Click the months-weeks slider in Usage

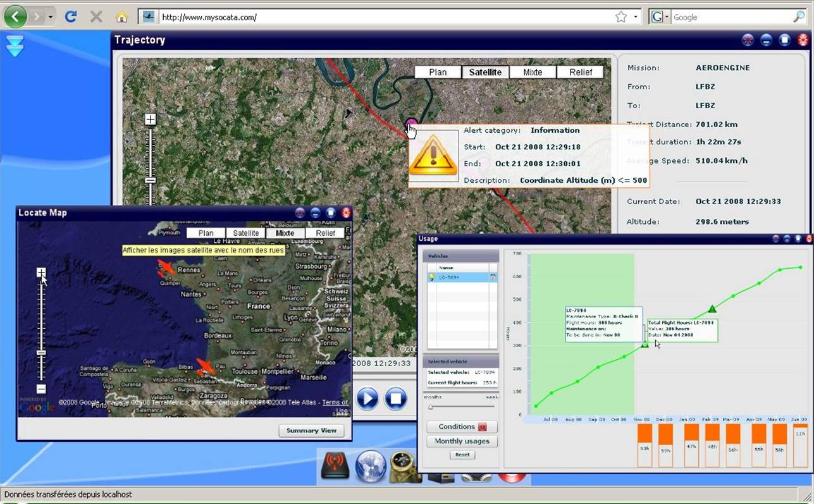coord(431,407)
